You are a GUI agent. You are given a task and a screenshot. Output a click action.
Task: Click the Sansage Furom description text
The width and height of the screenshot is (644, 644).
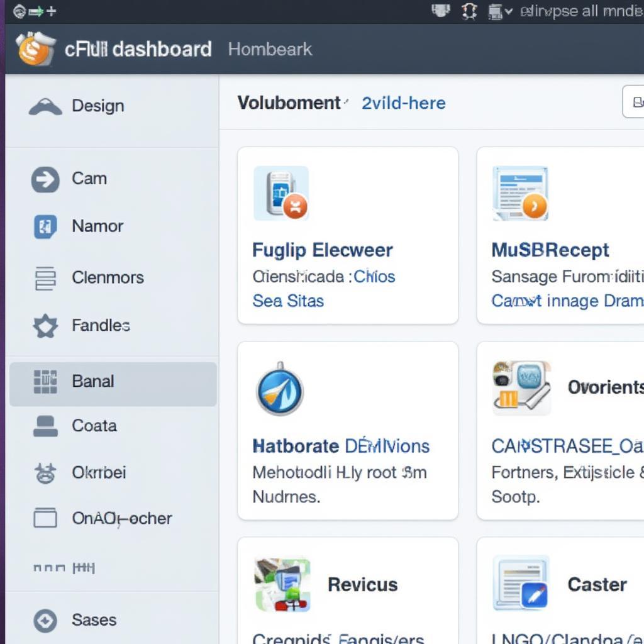pyautogui.click(x=568, y=277)
